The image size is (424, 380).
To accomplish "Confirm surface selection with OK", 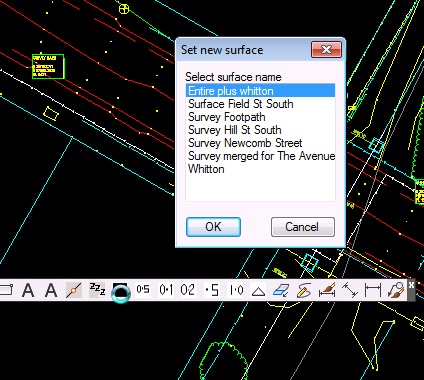I will pyautogui.click(x=213, y=227).
